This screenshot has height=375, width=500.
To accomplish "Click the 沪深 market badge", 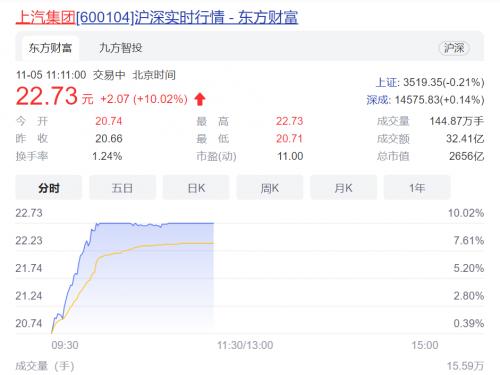I will tap(454, 48).
